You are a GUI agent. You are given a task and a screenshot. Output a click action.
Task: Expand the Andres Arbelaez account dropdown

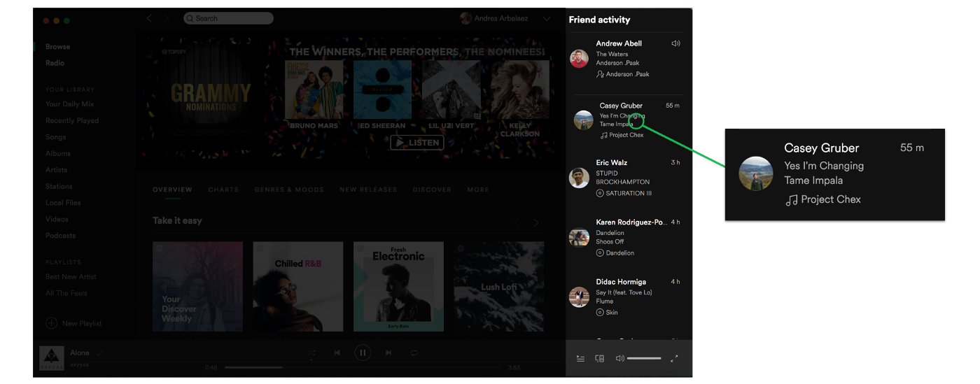[547, 19]
